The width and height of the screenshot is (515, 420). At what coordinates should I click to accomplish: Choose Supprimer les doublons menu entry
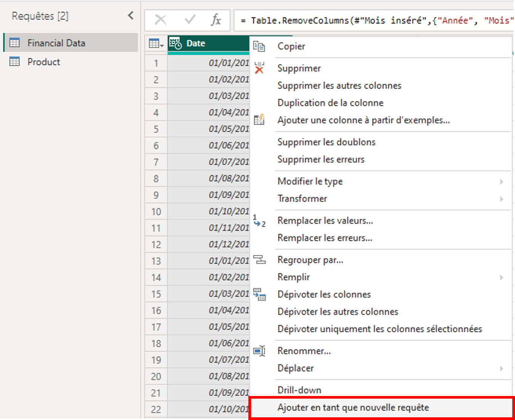coord(326,142)
